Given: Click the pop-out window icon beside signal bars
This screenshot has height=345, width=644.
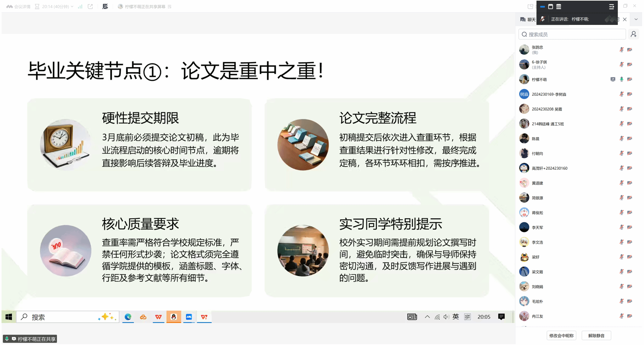Looking at the screenshot, I should [x=90, y=7].
